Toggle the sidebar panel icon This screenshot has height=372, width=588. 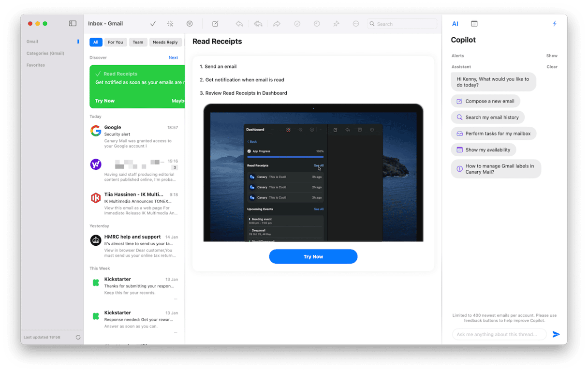click(x=73, y=23)
